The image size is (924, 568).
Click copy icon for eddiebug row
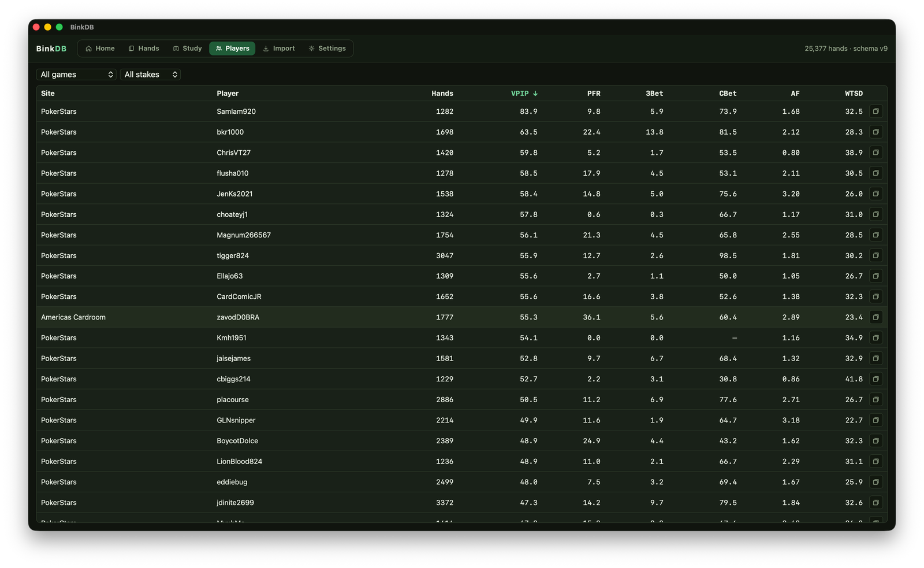pyautogui.click(x=875, y=482)
